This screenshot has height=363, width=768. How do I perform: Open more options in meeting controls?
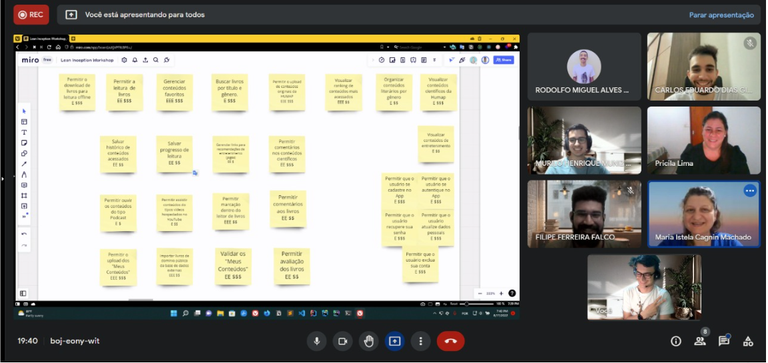pos(421,341)
